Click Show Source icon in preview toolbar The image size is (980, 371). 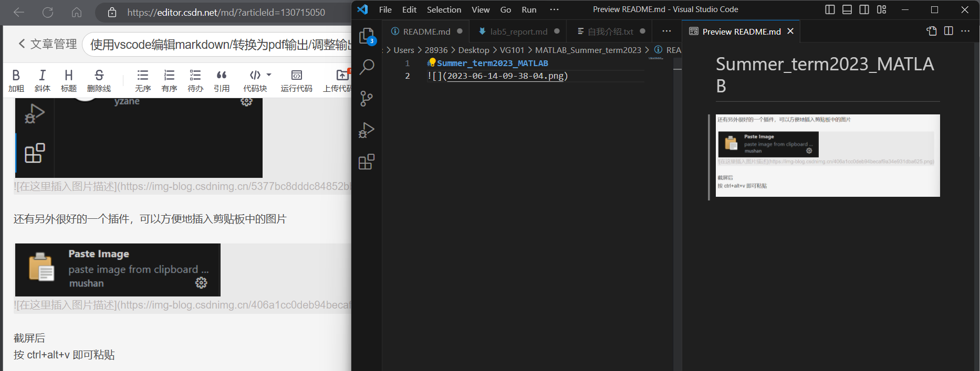point(932,31)
